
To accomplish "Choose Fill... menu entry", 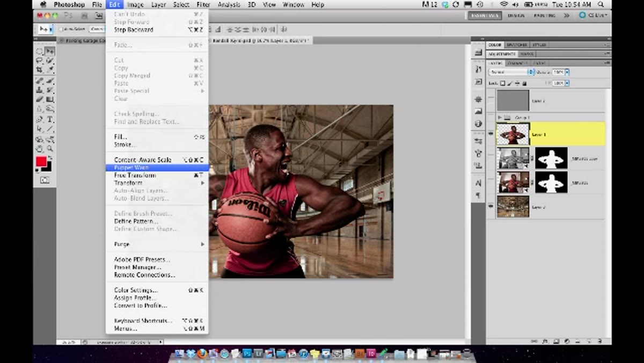I will (157, 137).
